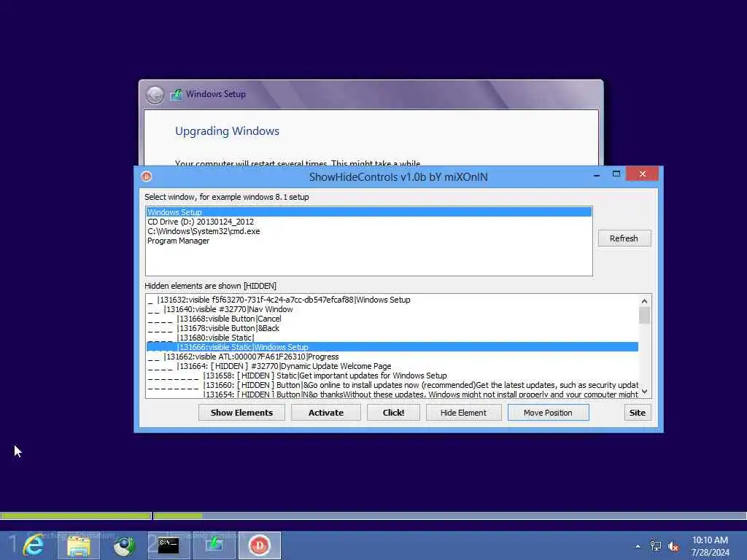Click the Activate button
Screen dimensions: 747x560
tap(326, 413)
